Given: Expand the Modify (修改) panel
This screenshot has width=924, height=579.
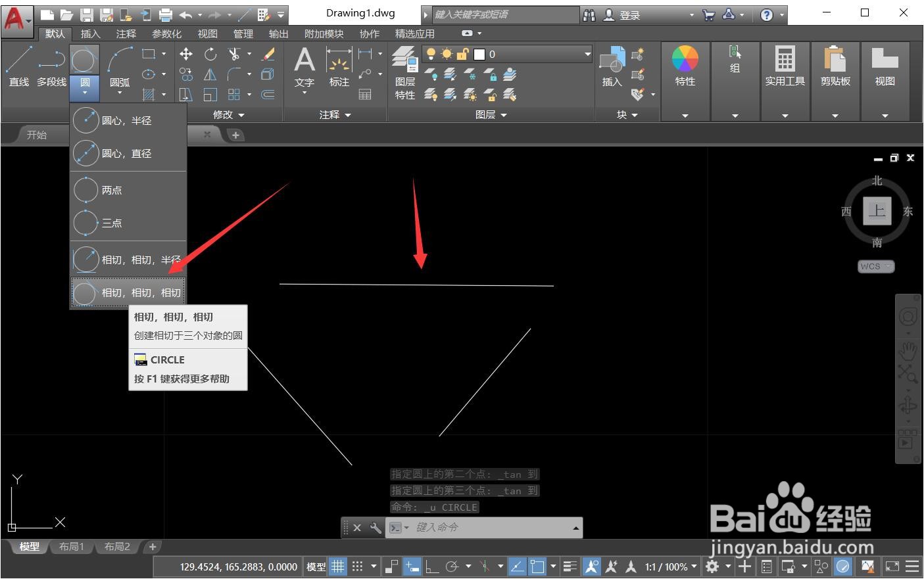Looking at the screenshot, I should (x=228, y=114).
